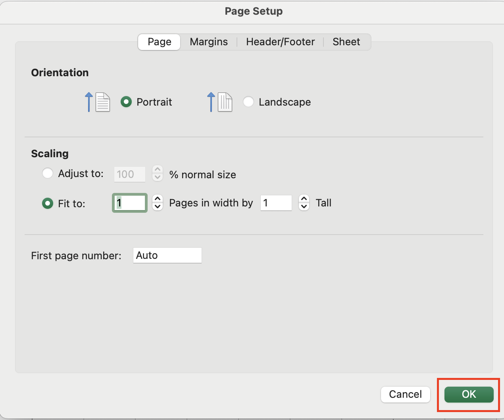This screenshot has height=420, width=504.
Task: Decrease the pages Tall value
Action: click(x=304, y=206)
